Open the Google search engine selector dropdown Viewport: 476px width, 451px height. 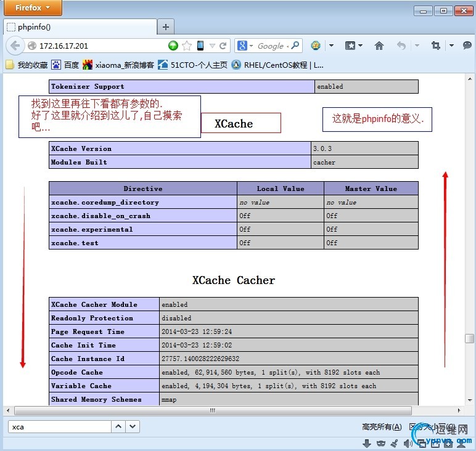click(x=245, y=46)
